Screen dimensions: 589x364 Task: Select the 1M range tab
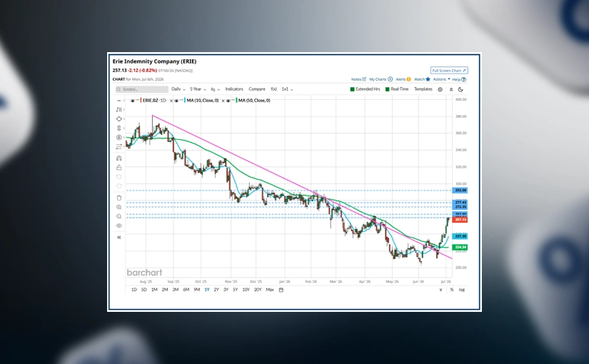(154, 290)
